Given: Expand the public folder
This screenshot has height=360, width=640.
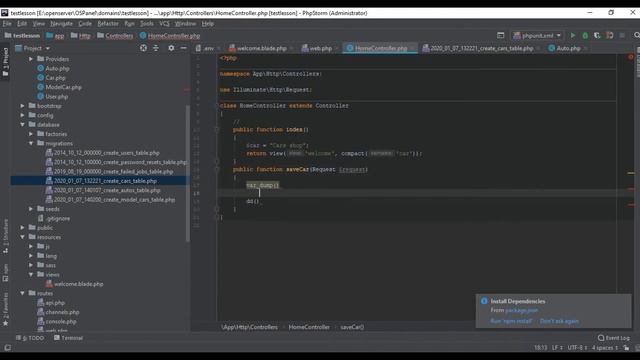Looking at the screenshot, I should click(x=22, y=228).
